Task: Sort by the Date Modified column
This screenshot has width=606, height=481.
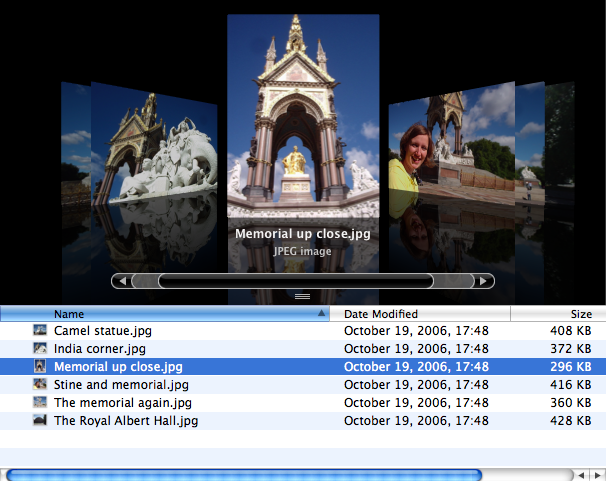Action: click(420, 314)
